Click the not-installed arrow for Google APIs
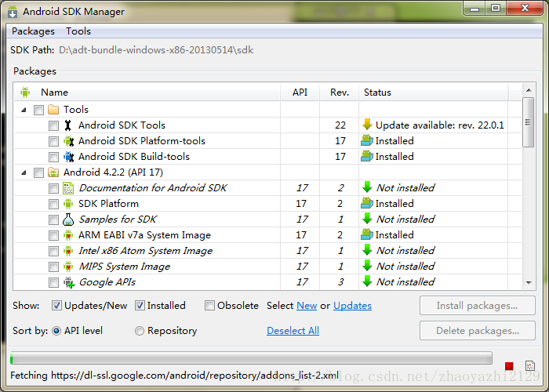 [x=367, y=281]
